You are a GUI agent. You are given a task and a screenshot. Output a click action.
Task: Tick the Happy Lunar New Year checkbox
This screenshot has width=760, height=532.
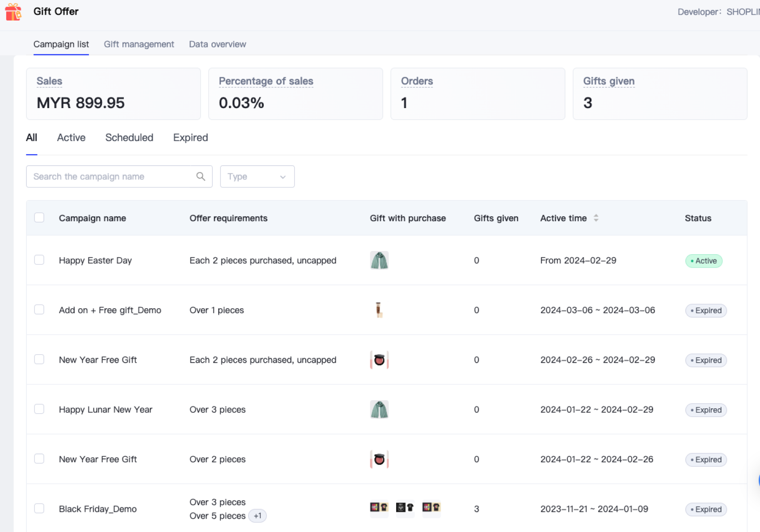pos(39,409)
